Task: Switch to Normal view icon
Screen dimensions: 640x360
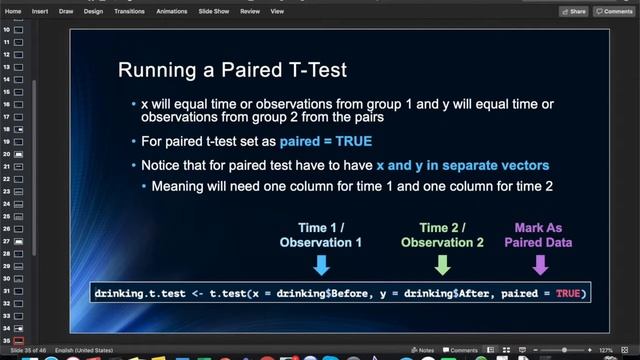Action: [491, 350]
